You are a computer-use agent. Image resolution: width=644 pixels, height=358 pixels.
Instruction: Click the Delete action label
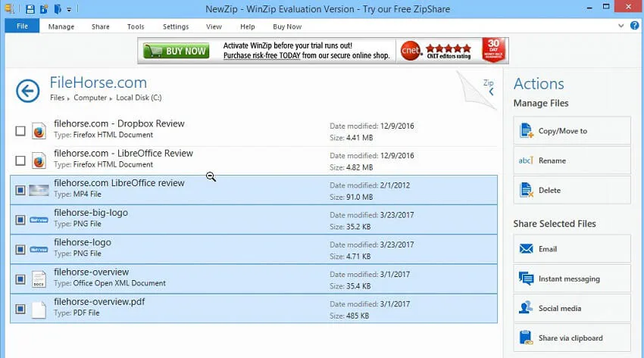coord(549,190)
